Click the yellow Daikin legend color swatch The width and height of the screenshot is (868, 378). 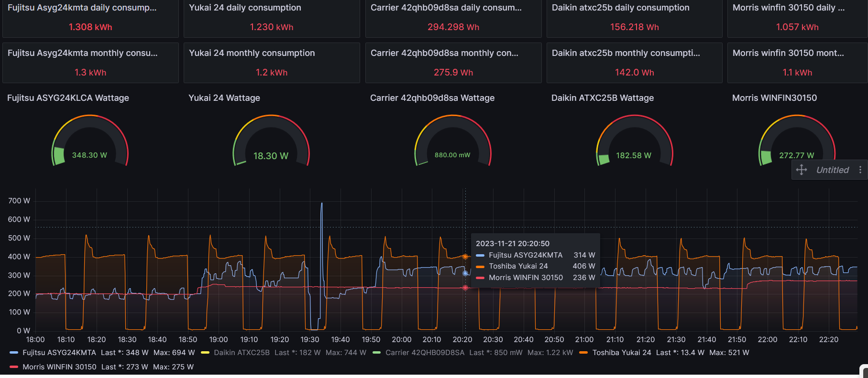(205, 353)
